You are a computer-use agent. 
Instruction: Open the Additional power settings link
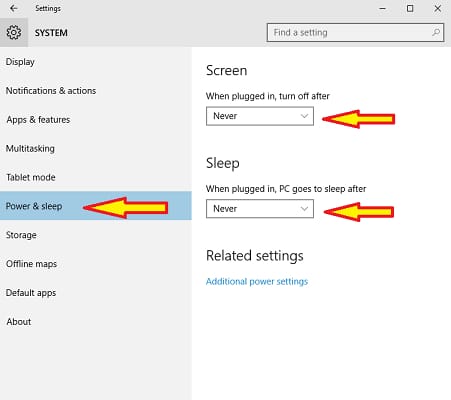(x=257, y=281)
